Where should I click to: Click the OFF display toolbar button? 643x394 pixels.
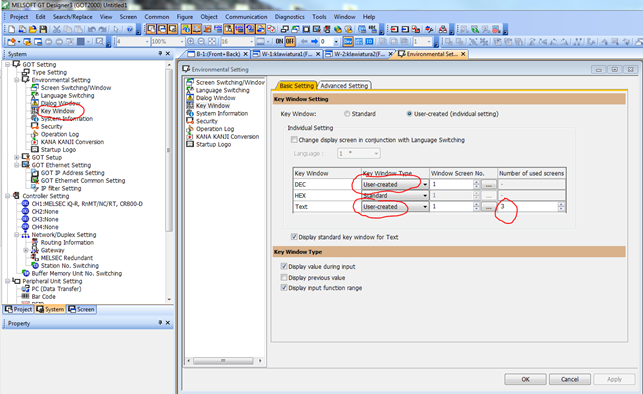(x=290, y=41)
